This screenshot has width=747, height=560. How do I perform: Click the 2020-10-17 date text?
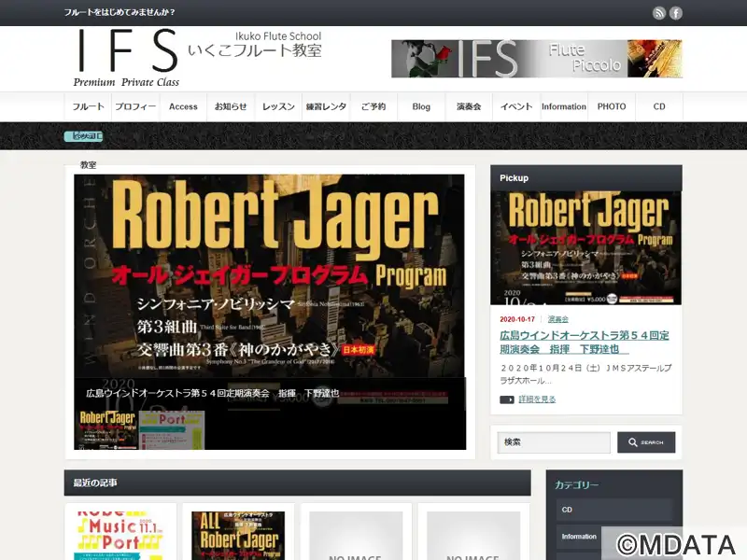pos(517,319)
